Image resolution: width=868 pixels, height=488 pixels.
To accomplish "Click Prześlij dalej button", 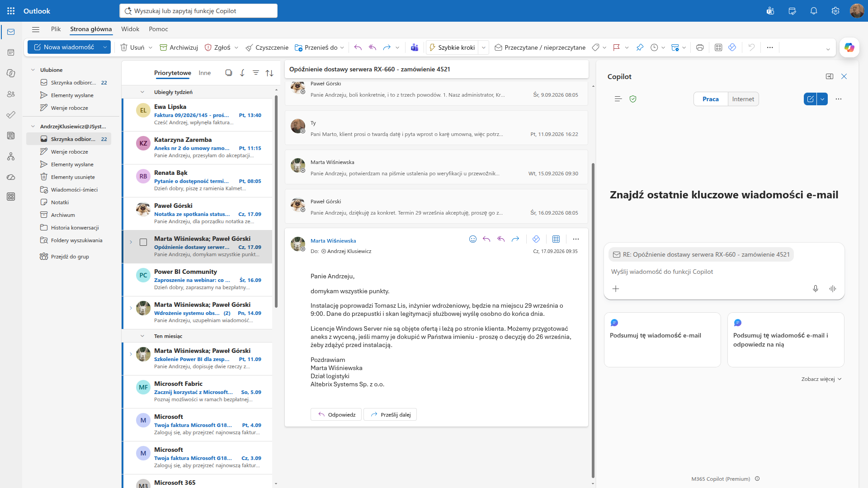I will [390, 414].
